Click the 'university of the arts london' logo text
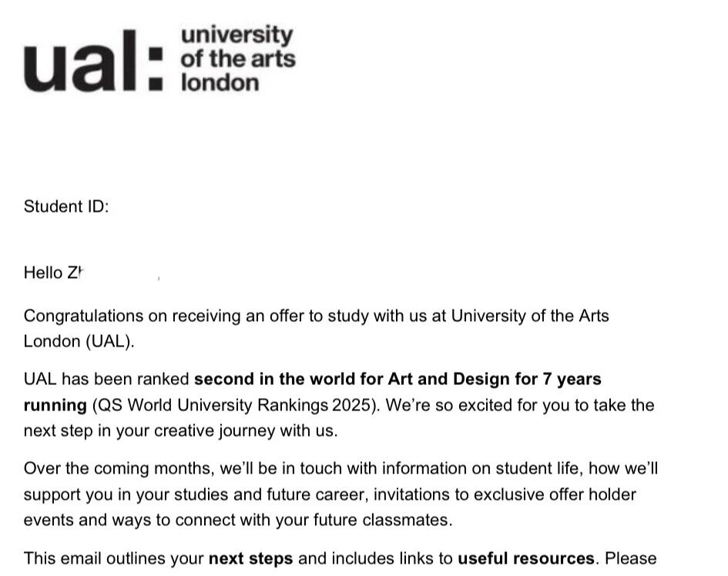Viewport: 728px width, 576px height. pyautogui.click(x=237, y=59)
